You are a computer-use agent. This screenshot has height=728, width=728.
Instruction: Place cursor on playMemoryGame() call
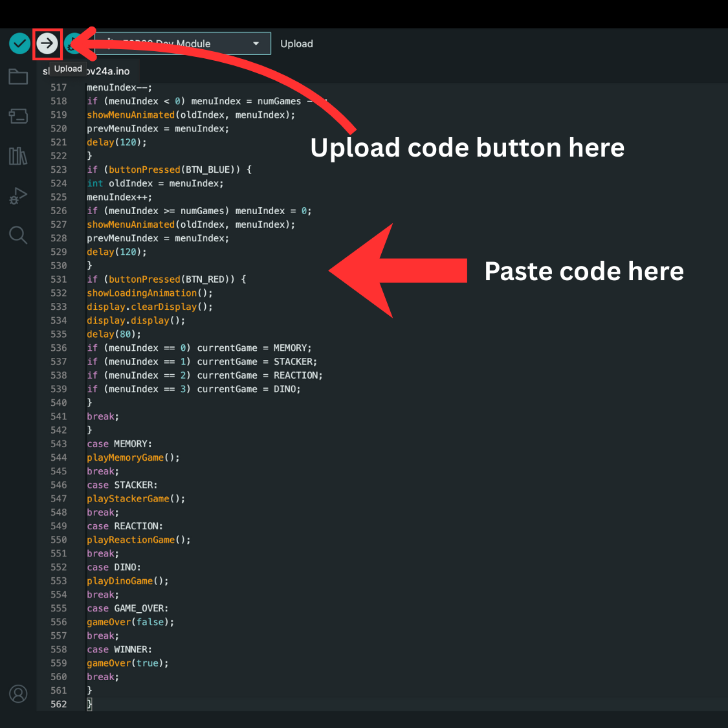[x=133, y=458]
